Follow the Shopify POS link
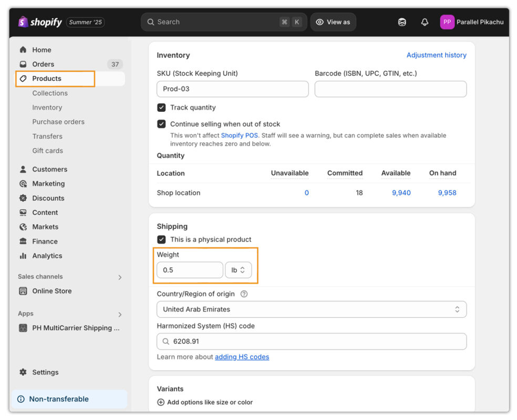Viewport: 517px width, 420px height. 240,135
